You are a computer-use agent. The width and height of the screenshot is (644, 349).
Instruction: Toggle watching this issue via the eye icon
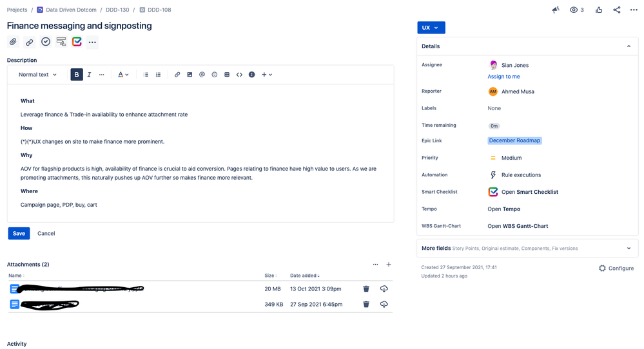tap(577, 10)
